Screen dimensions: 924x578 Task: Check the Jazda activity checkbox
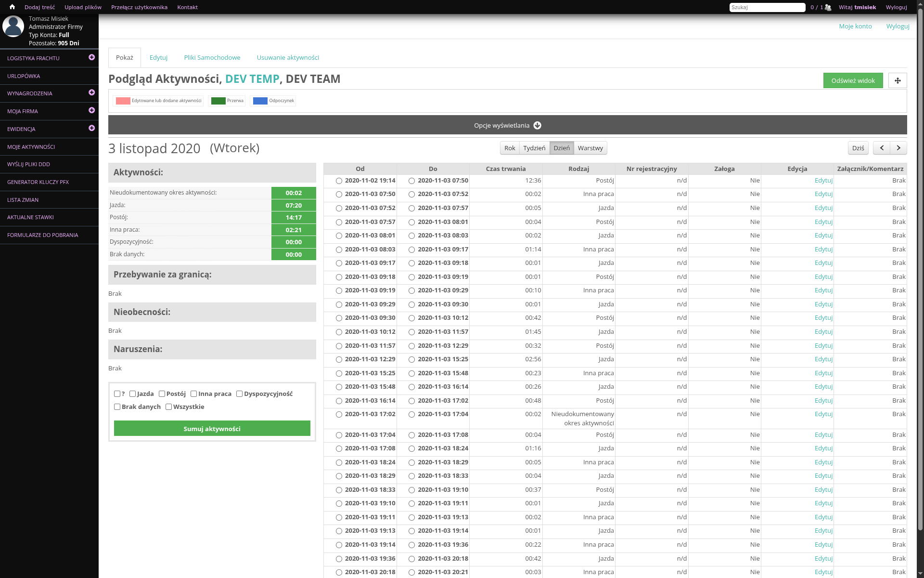coord(132,394)
